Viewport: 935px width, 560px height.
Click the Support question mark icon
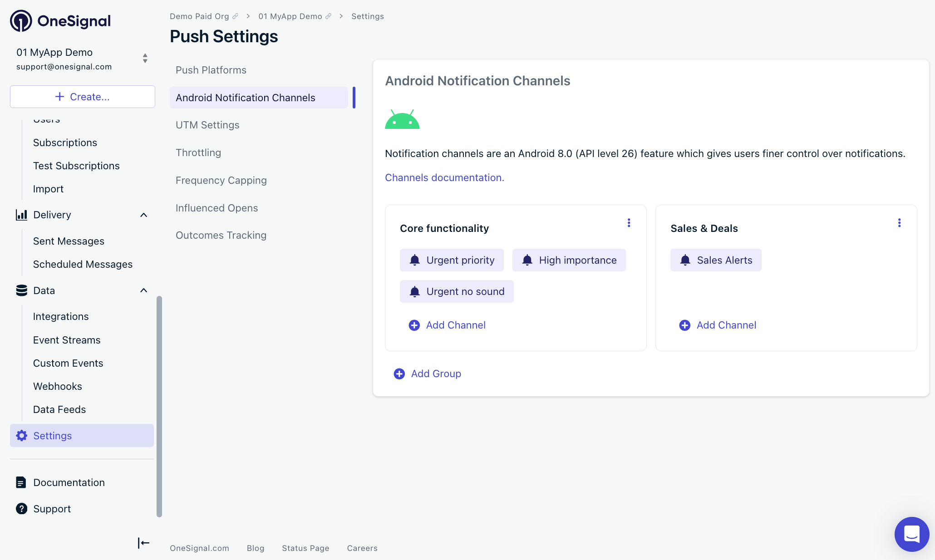pos(21,509)
